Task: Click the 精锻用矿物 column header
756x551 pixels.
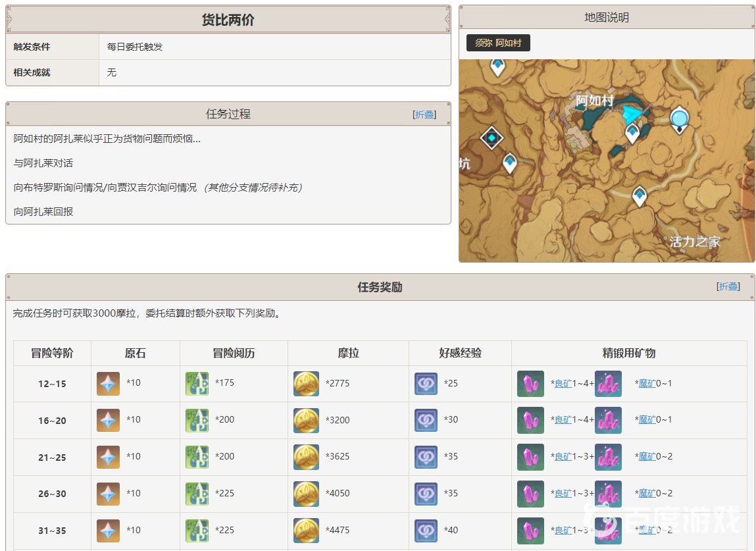Action: point(629,354)
